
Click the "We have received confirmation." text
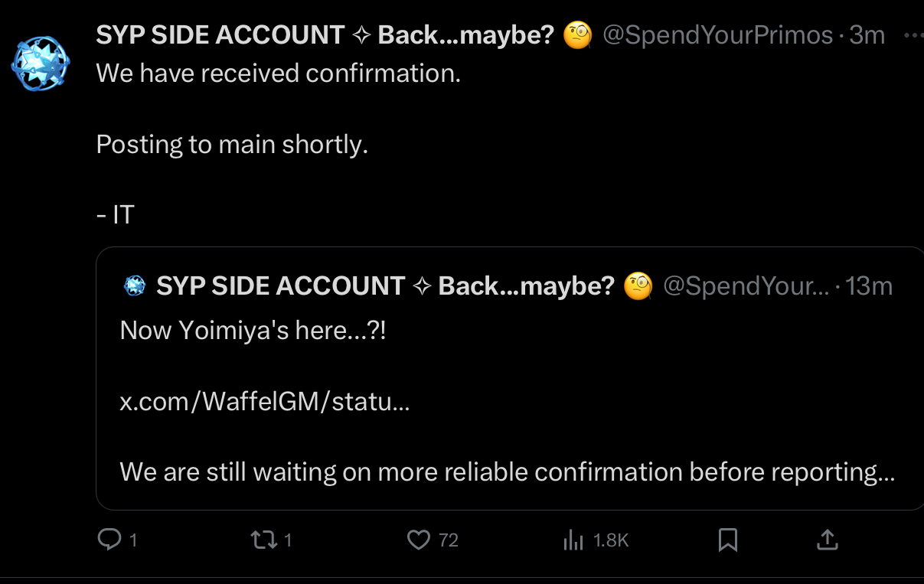coord(279,73)
